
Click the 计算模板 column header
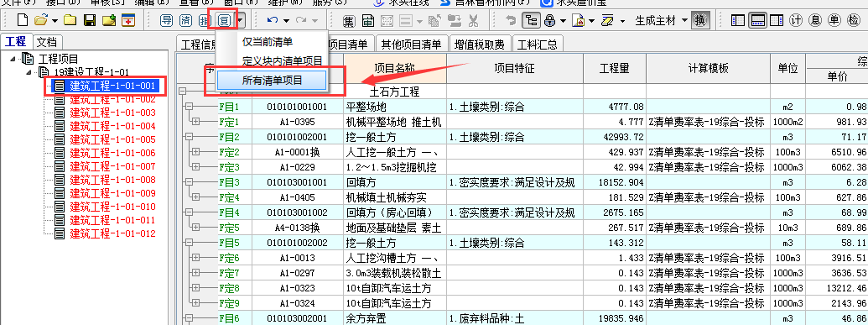click(708, 69)
